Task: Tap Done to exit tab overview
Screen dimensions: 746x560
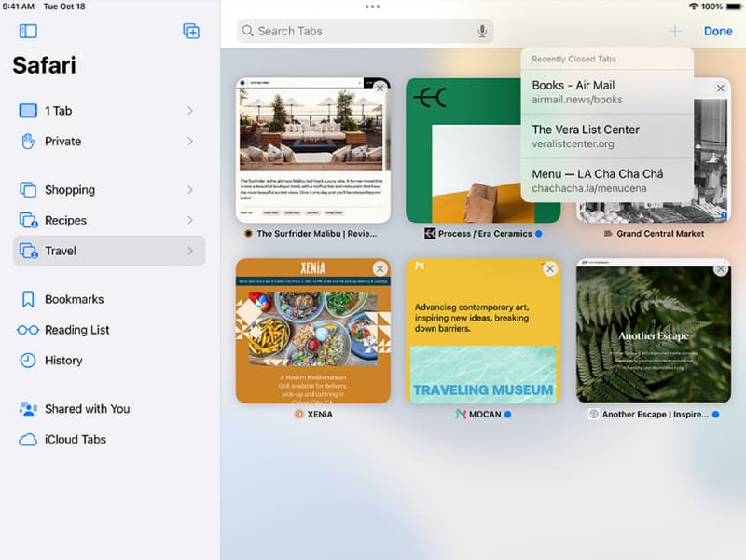Action: [x=718, y=32]
